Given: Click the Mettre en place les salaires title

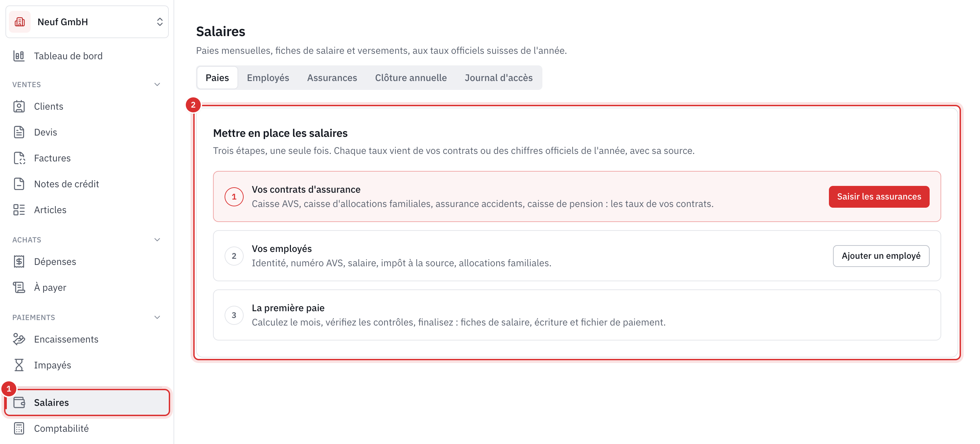Looking at the screenshot, I should point(280,133).
